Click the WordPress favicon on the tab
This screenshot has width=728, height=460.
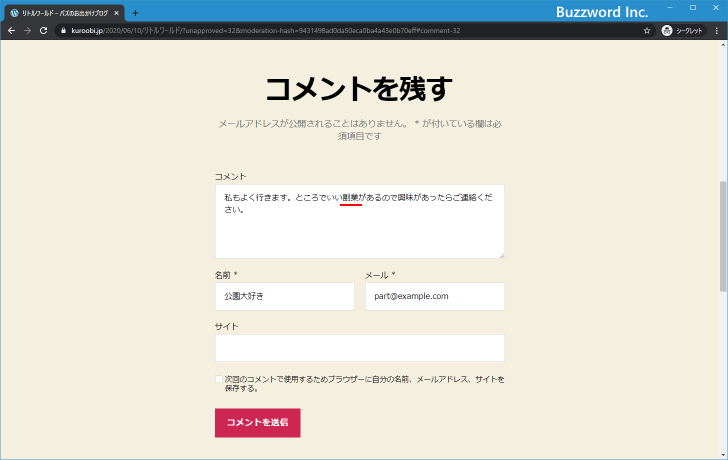point(14,13)
